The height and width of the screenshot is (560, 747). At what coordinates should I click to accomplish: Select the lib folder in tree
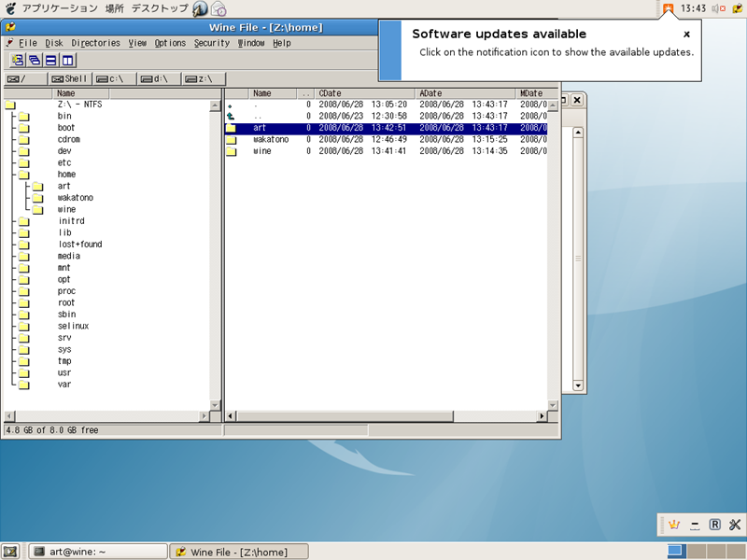pos(64,232)
